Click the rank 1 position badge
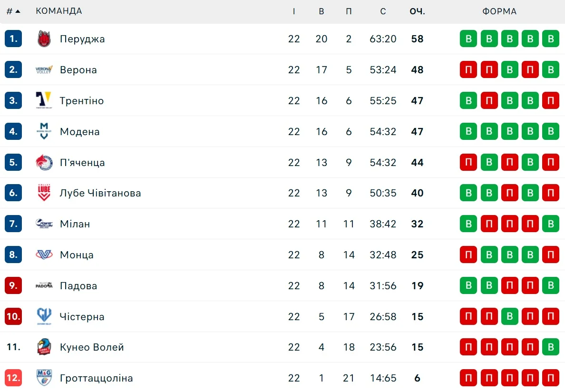The height and width of the screenshot is (392, 565). tap(13, 39)
